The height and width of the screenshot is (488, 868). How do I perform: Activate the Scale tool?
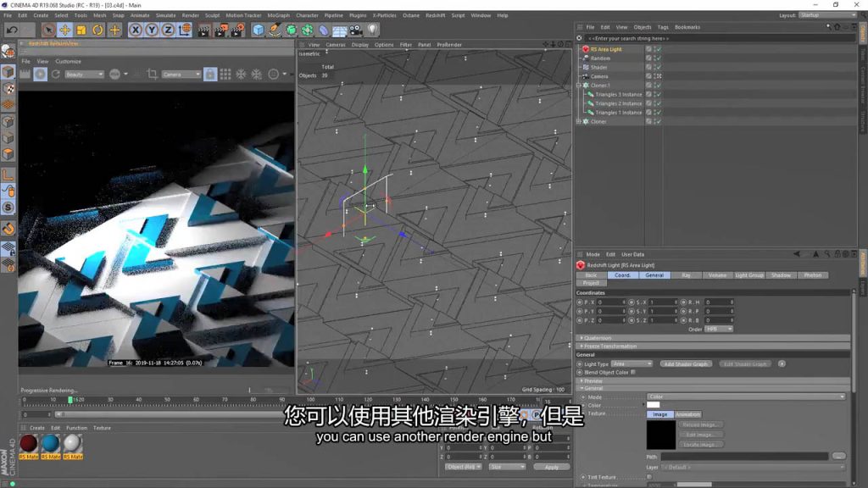click(81, 30)
